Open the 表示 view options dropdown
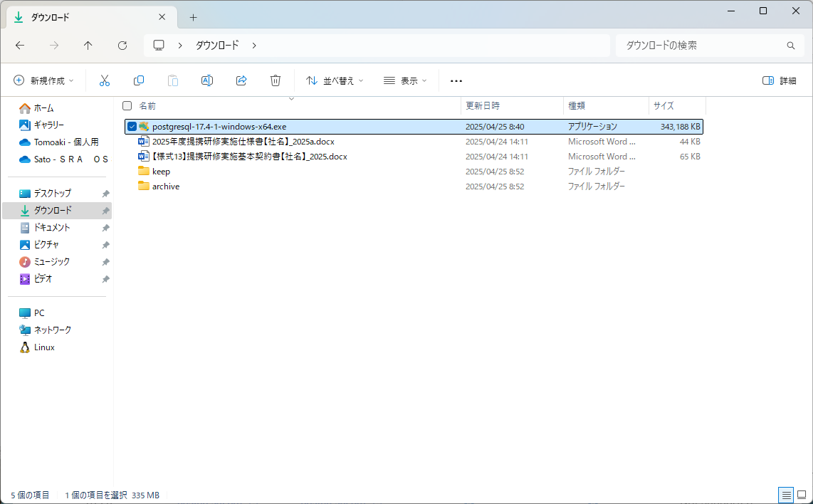The height and width of the screenshot is (504, 813). [x=404, y=80]
